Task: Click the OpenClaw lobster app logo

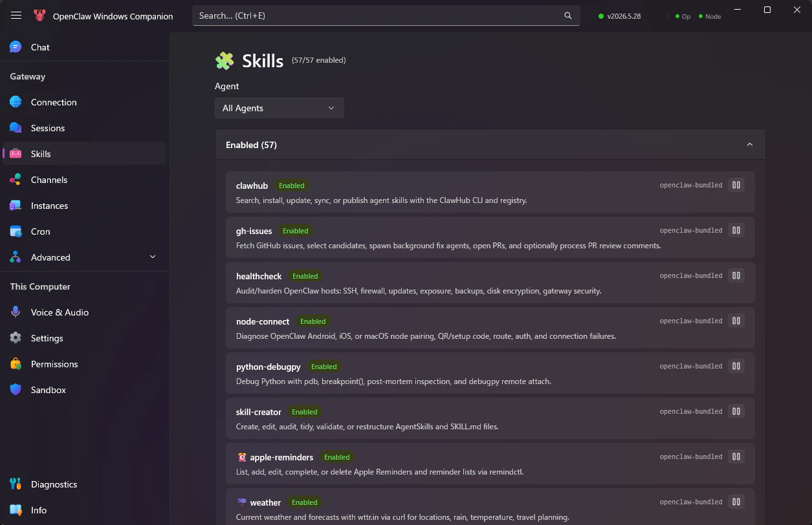Action: [40, 16]
